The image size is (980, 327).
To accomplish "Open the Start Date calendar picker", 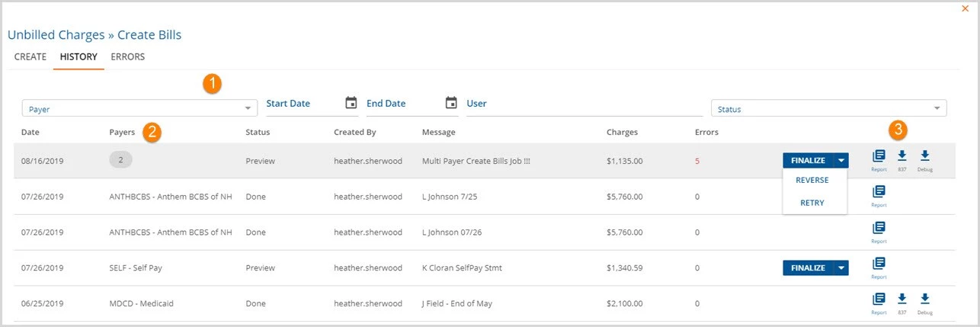I will (x=351, y=103).
